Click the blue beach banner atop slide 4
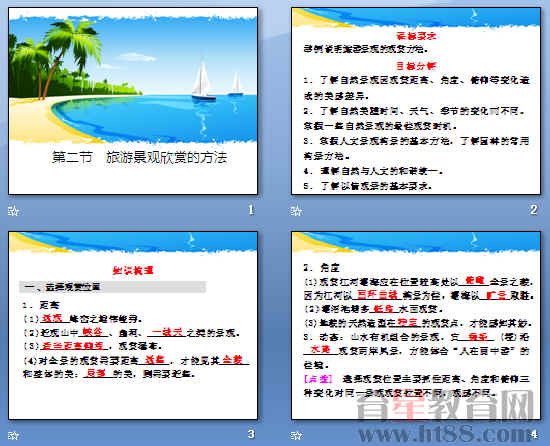 416,242
